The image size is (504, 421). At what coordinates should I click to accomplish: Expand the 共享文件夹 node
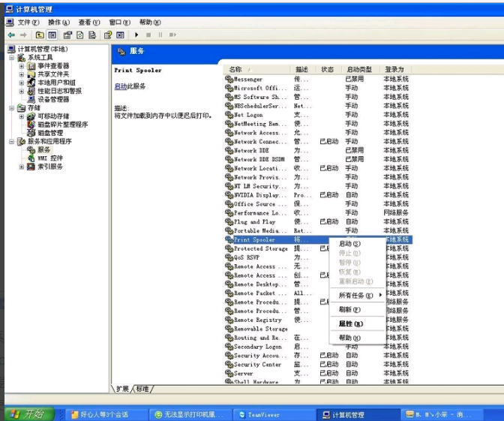(22, 74)
